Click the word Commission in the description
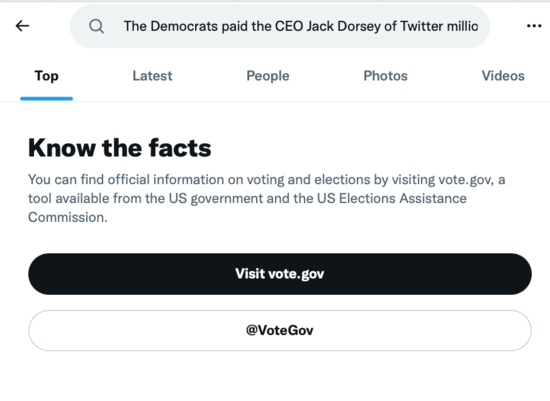The width and height of the screenshot is (550, 401). [66, 217]
